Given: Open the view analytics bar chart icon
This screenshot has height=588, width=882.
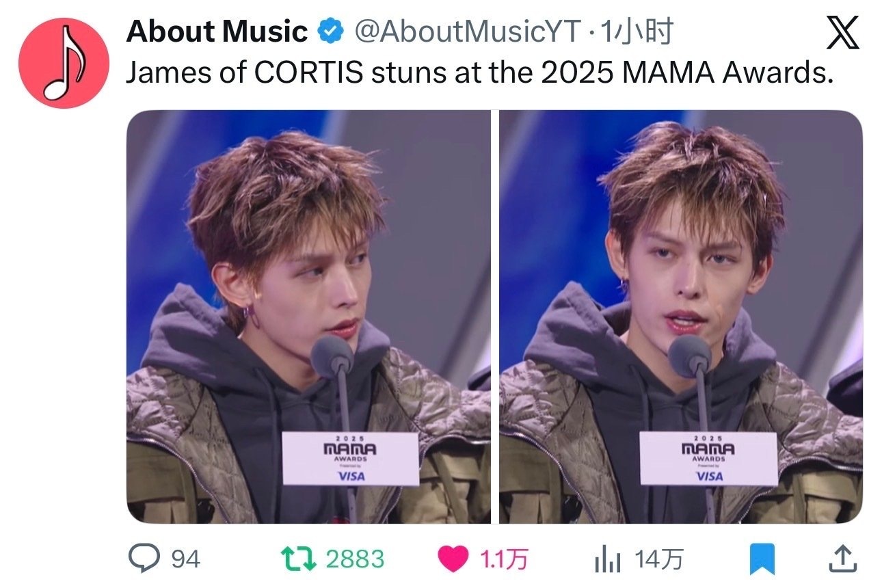Looking at the screenshot, I should coord(608,560).
